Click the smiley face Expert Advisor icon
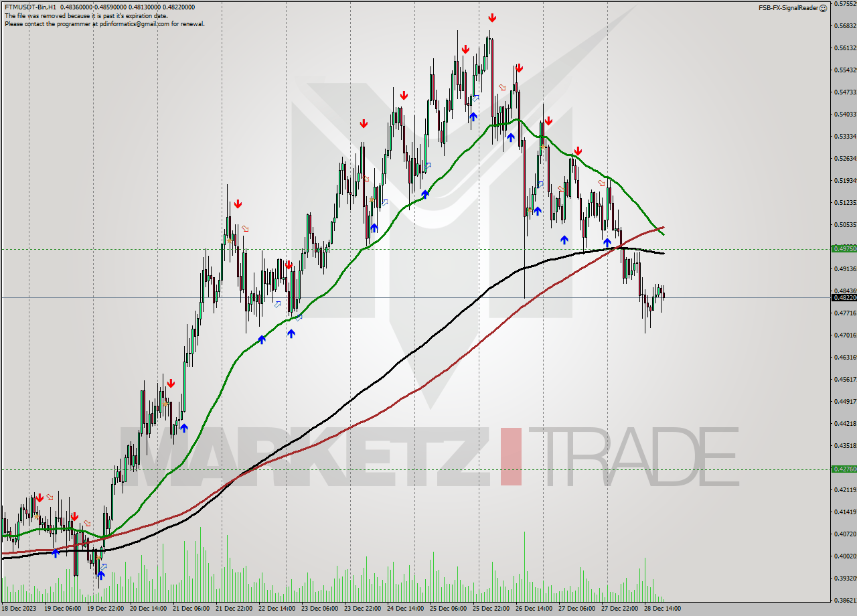 (x=823, y=8)
